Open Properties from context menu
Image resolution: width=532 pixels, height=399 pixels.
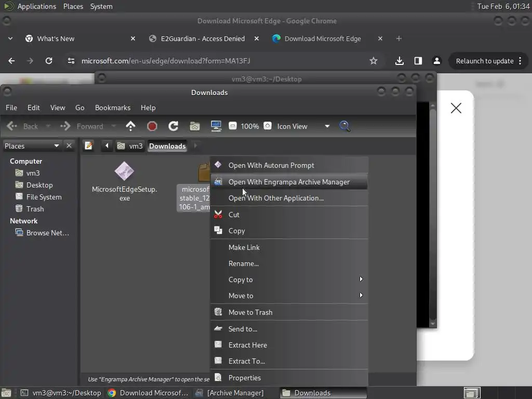tap(289, 378)
